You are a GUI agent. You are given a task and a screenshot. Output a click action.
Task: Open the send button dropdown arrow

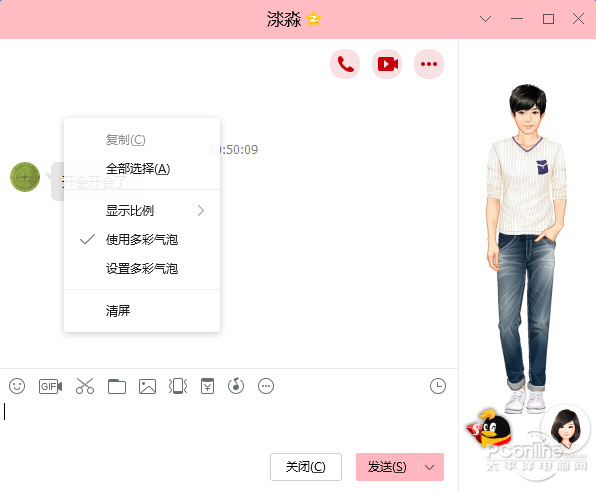coord(430,467)
